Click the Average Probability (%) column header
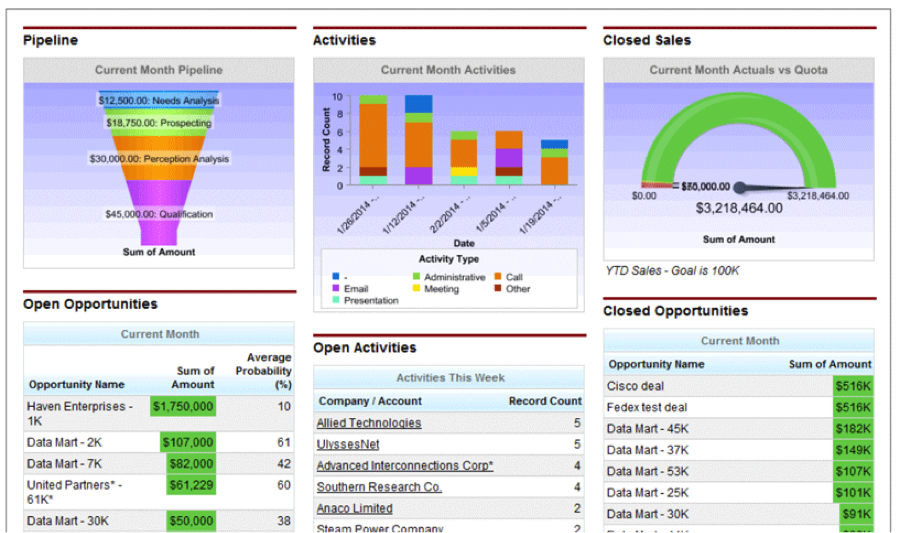The width and height of the screenshot is (900, 533). click(x=268, y=370)
